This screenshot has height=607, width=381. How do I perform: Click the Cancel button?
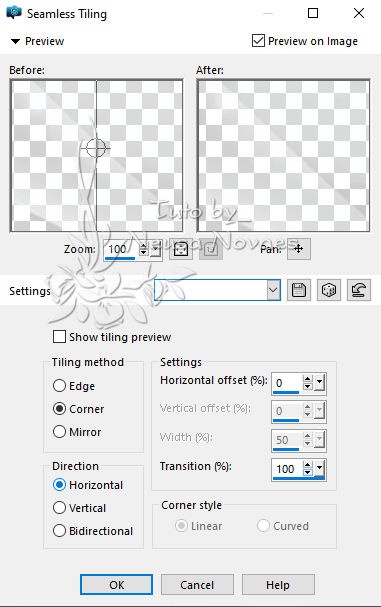pyautogui.click(x=197, y=585)
